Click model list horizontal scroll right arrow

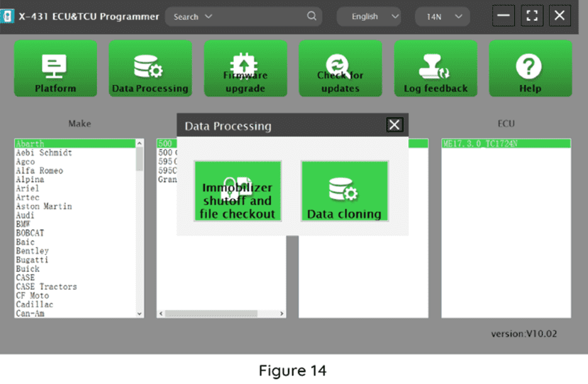(282, 313)
